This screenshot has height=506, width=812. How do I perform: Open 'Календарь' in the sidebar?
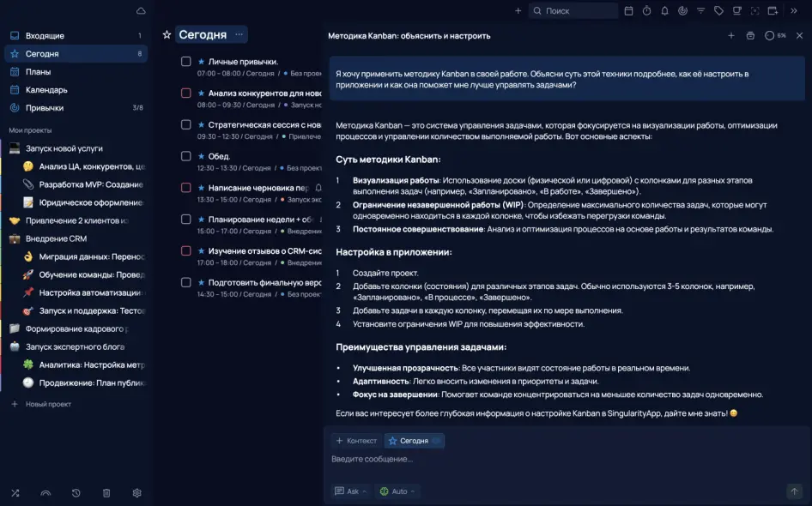tap(46, 90)
